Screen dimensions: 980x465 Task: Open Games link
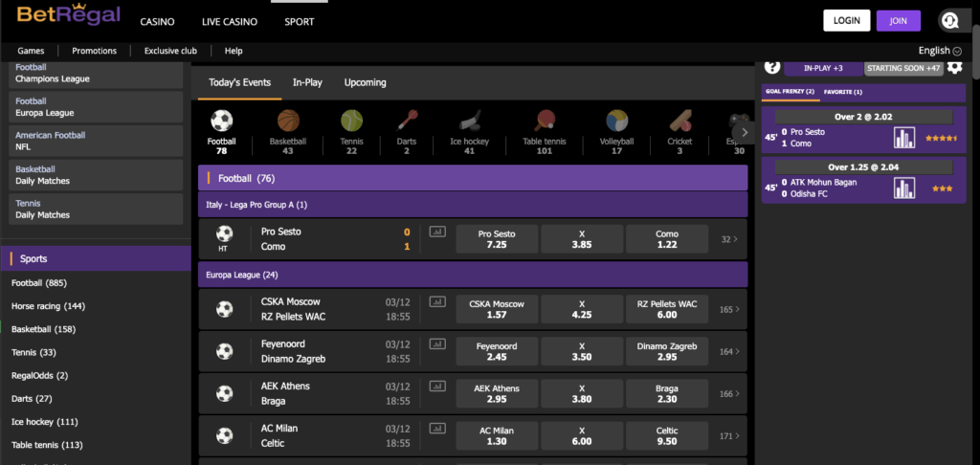31,51
